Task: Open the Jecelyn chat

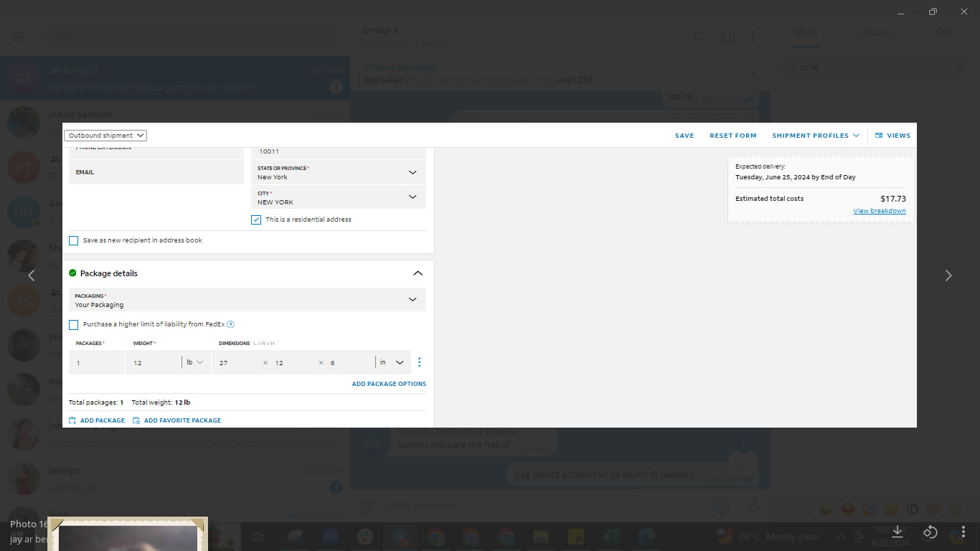Action: [175, 479]
